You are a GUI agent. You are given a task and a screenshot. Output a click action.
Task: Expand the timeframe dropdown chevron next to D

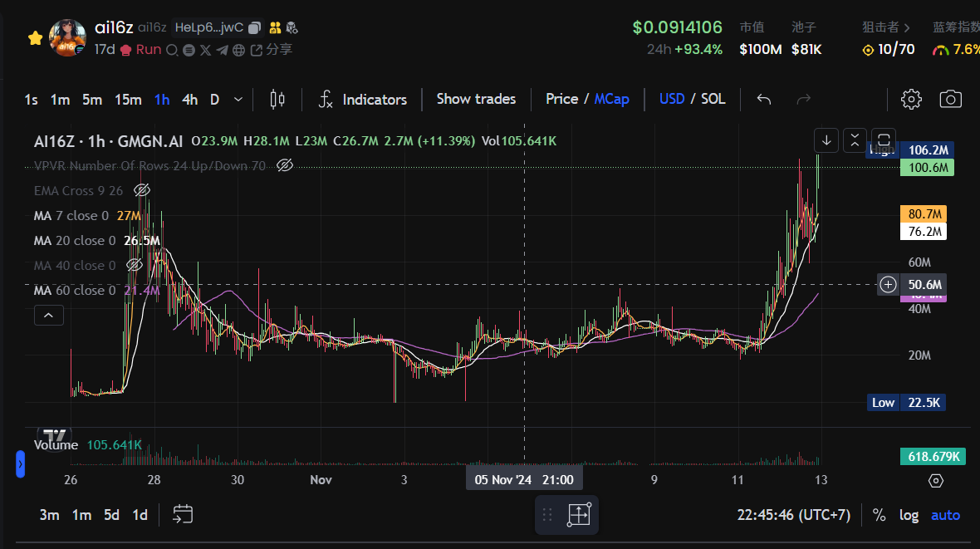pos(238,99)
